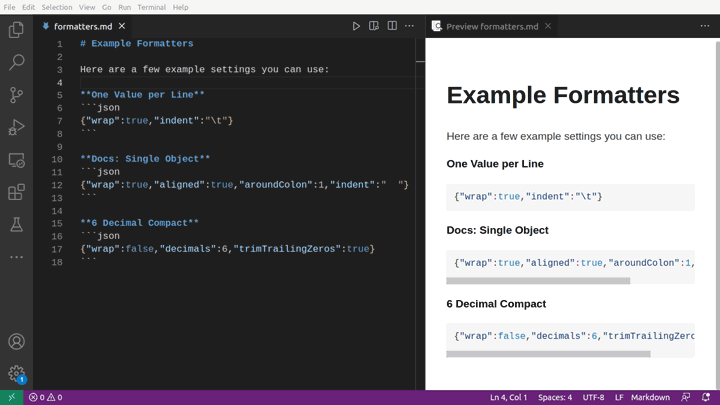Screen dimensions: 720x405
Task: Open the Search view in activity bar
Action: tap(16, 62)
